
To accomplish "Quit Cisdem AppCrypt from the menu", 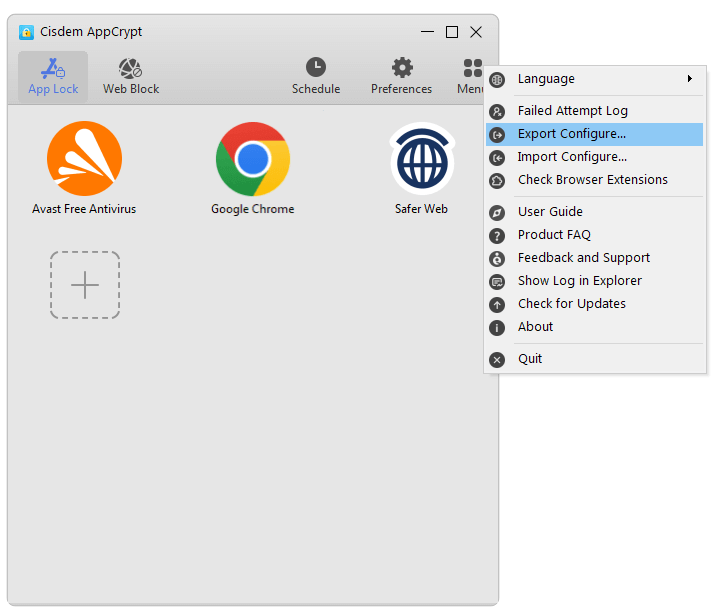I will pos(594,359).
